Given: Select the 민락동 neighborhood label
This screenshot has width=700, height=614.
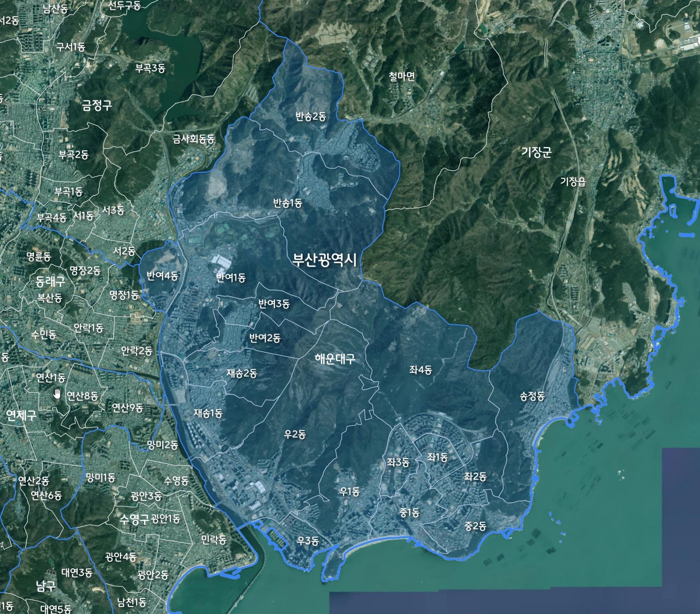Looking at the screenshot, I should [214, 540].
